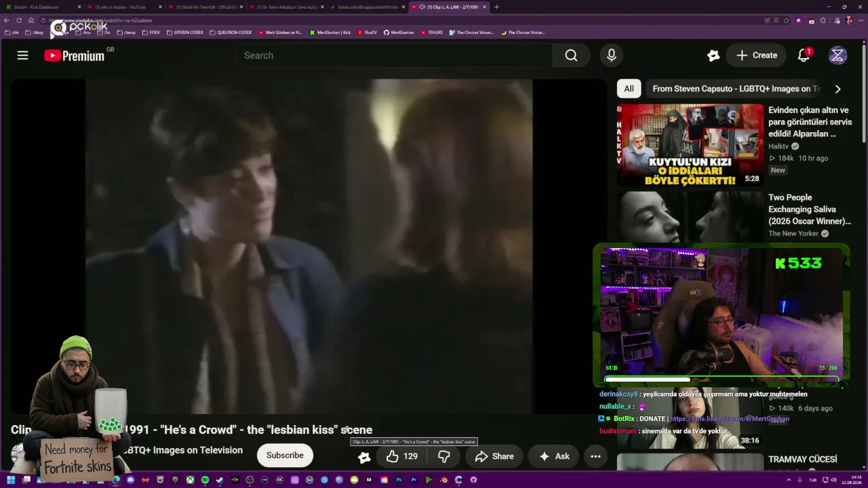This screenshot has width=868, height=488.
Task: Dislike the video with thumbs down
Action: (x=444, y=457)
